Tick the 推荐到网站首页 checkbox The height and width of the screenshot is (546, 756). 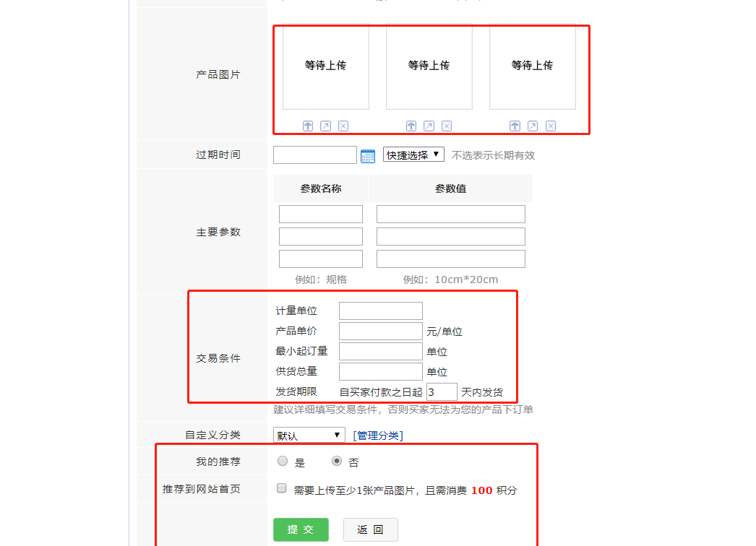[282, 489]
